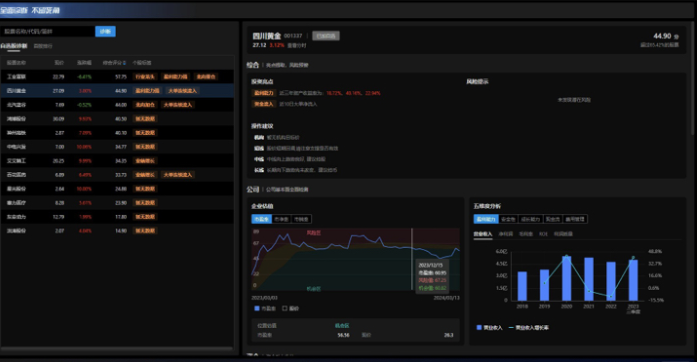The image size is (697, 362).
Task: Click 大单连续流入 tag on the 33.73 row
Action: [x=178, y=175]
